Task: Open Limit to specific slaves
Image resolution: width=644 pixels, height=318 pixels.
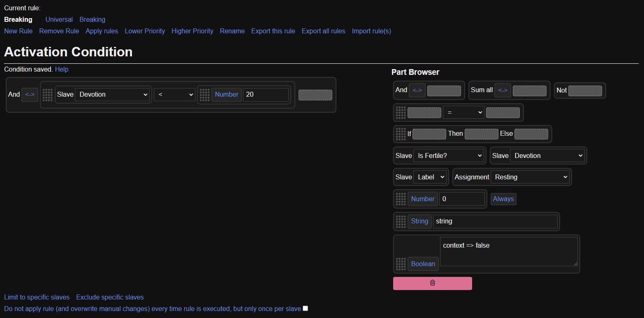Action: click(x=37, y=297)
